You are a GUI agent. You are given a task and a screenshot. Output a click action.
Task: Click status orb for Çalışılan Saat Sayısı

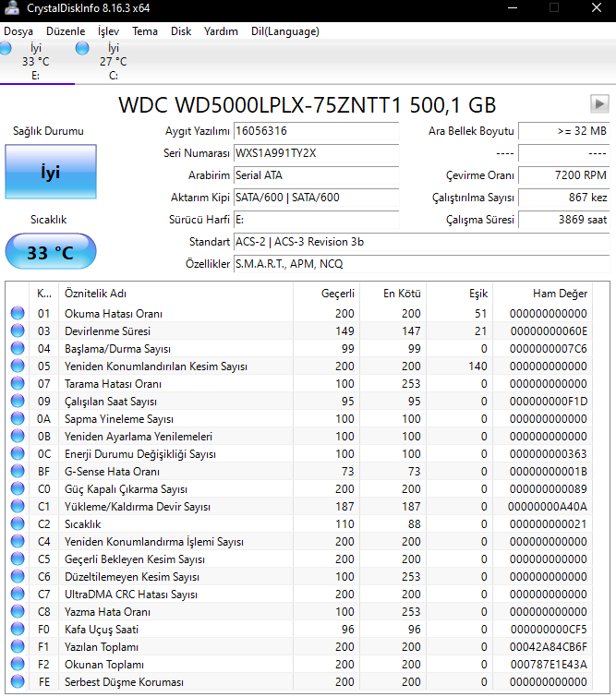tap(18, 401)
